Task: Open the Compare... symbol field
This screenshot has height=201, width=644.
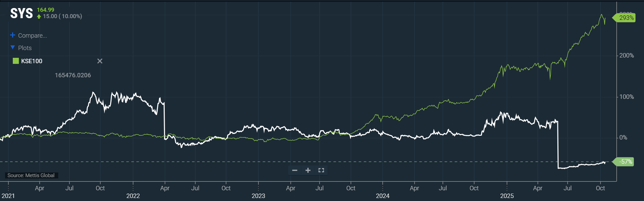Action: [32, 36]
